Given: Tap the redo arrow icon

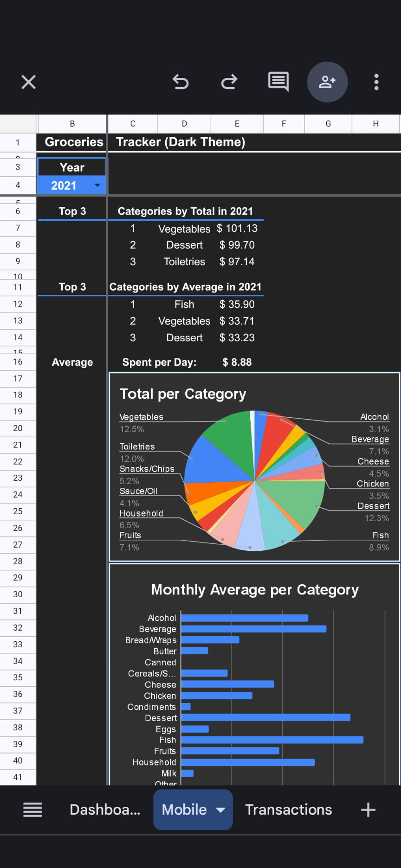Looking at the screenshot, I should pos(229,82).
